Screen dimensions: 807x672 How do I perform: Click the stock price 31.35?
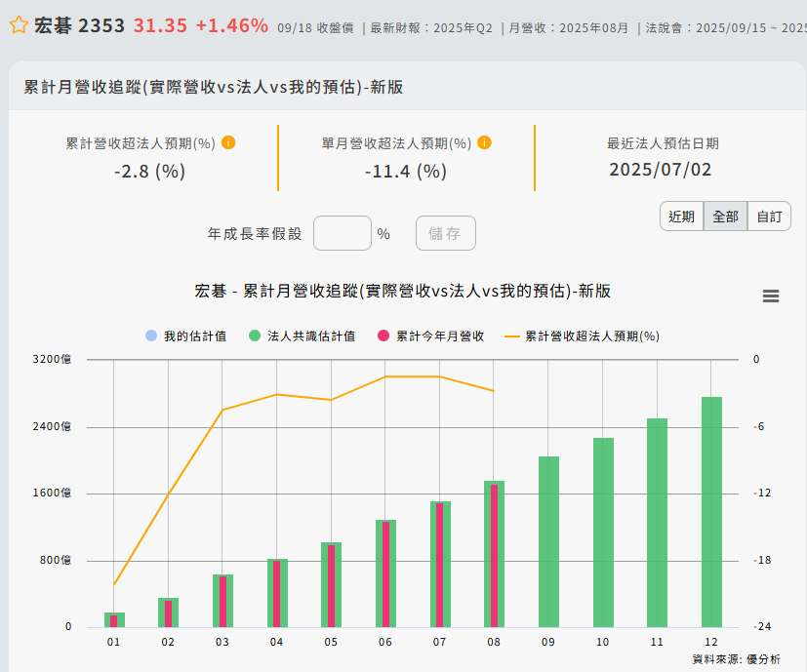(x=160, y=25)
